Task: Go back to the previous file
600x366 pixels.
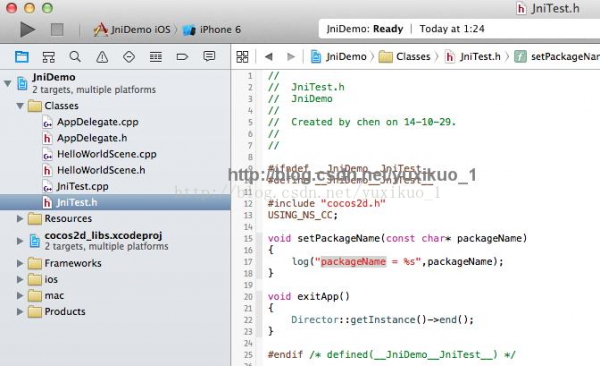Action: pyautogui.click(x=269, y=57)
